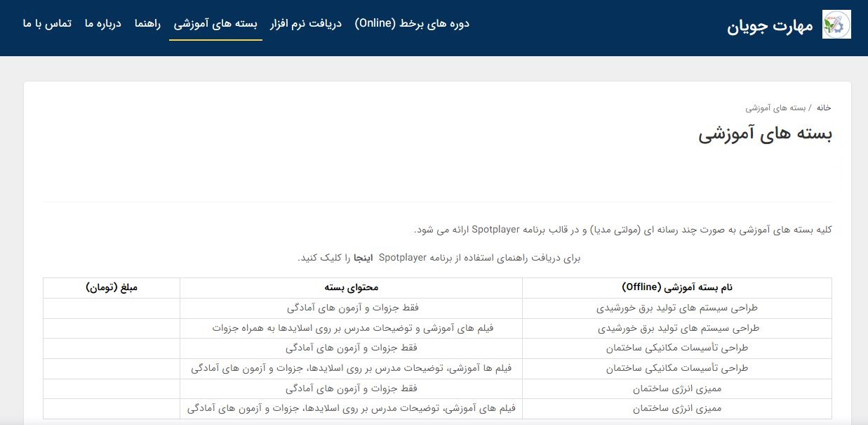868x425 pixels.
Task: Click cell فیلم های آموزشی و توضیحات مدرس
Action: tap(351, 328)
